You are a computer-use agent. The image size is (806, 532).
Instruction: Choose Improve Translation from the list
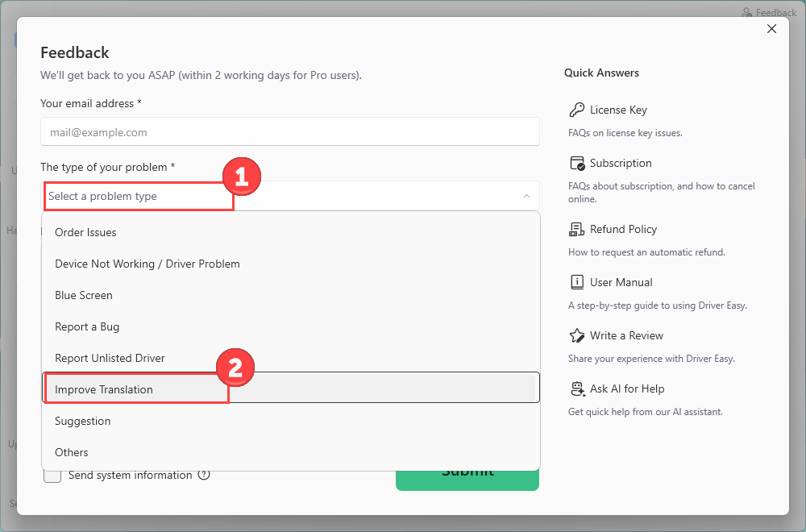(x=104, y=389)
